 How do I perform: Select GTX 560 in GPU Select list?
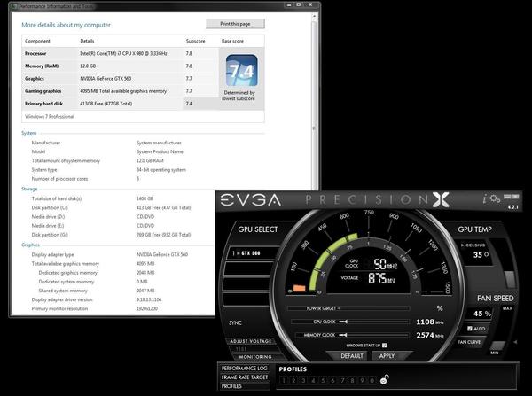click(x=252, y=253)
